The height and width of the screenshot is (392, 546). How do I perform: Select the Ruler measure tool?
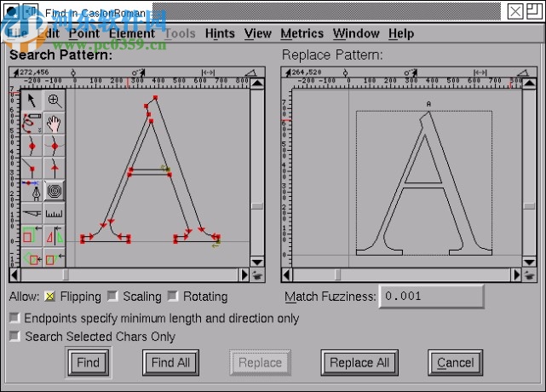point(55,213)
